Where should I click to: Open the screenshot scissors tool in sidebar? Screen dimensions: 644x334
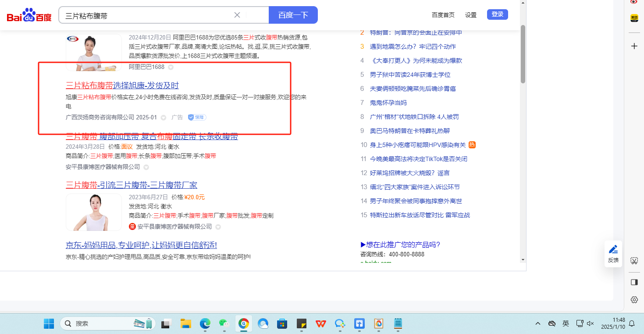pyautogui.click(x=634, y=261)
